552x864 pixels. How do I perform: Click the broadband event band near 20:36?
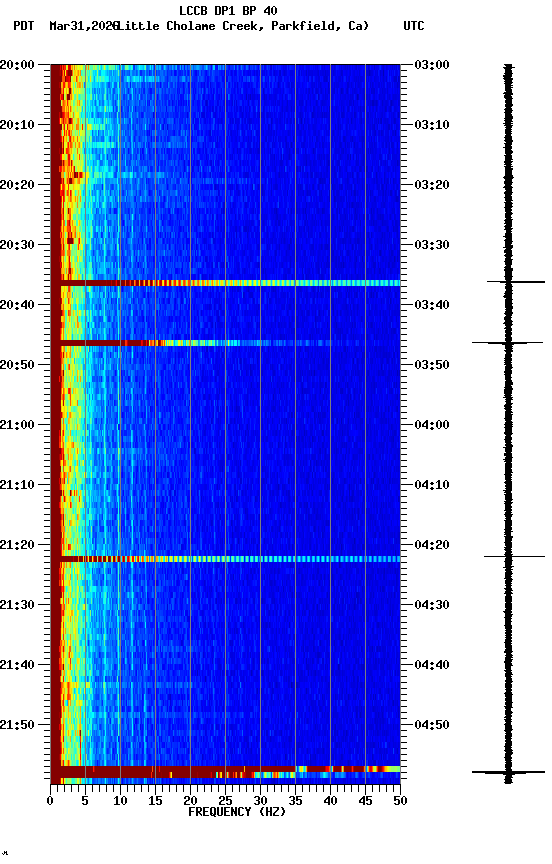tap(225, 283)
